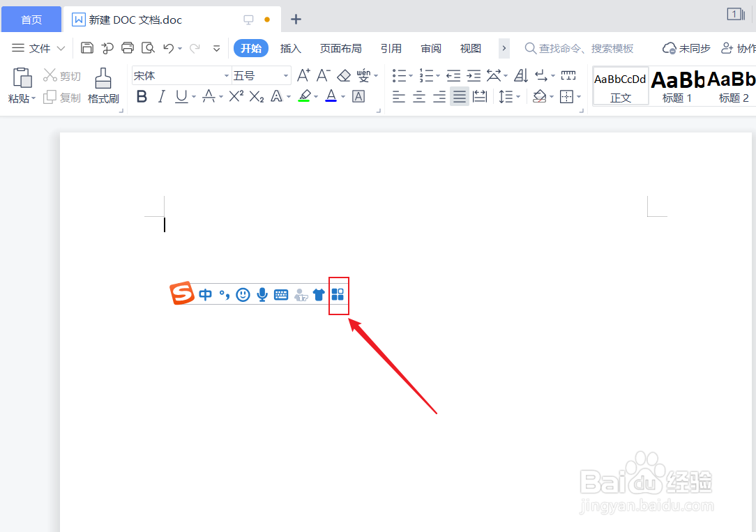This screenshot has height=532, width=756.
Task: Click the distributed alignment icon
Action: coord(480,97)
